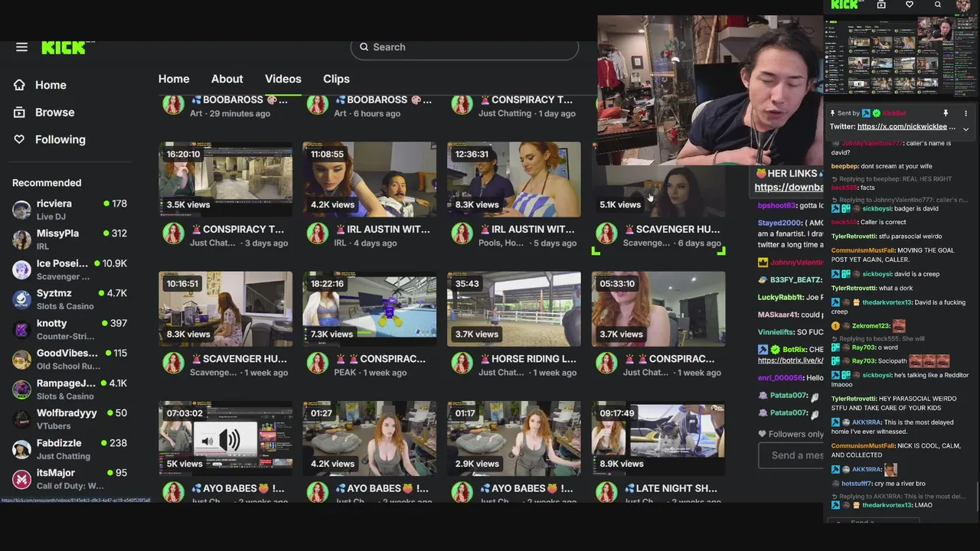The width and height of the screenshot is (980, 551).
Task: Switch to the Clips tab
Action: [336, 79]
